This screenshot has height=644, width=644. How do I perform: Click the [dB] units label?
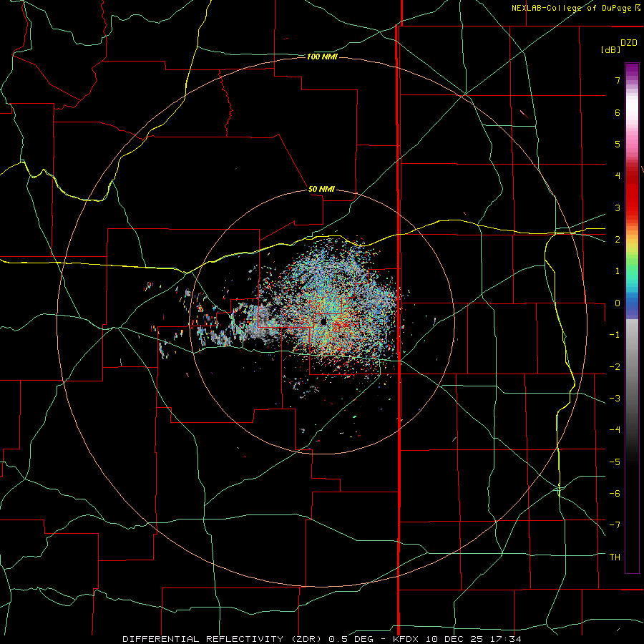[x=610, y=50]
